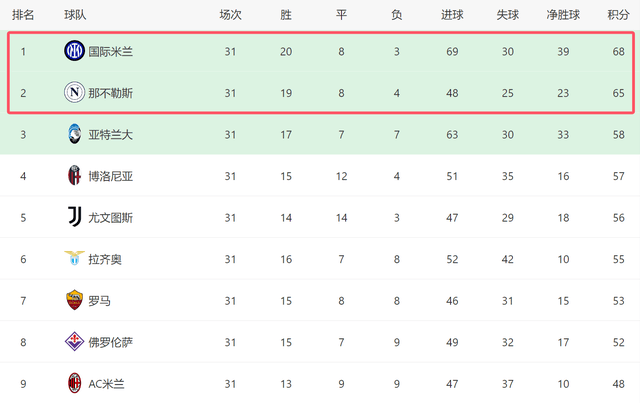
Task: Click the 排名 rank column header
Action: coord(23,15)
